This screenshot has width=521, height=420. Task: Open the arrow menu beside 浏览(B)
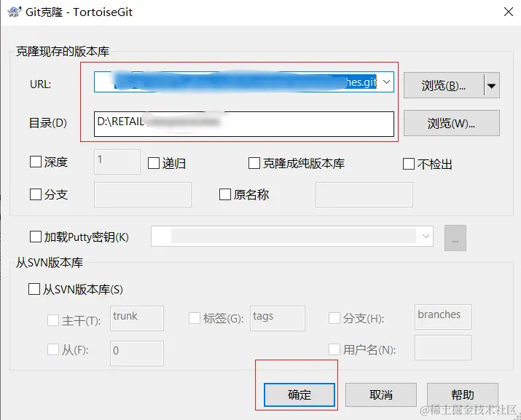492,86
